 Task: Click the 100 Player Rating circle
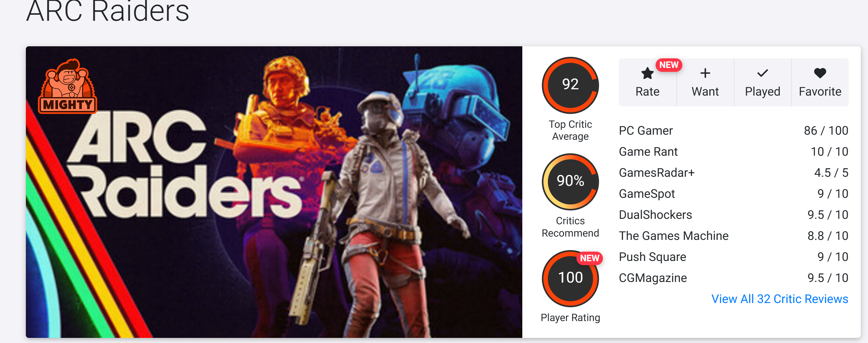point(570,278)
